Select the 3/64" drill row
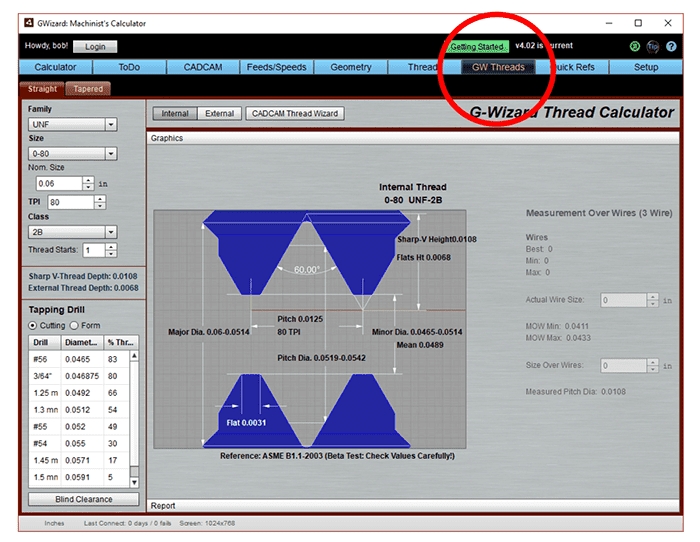 tap(79, 376)
